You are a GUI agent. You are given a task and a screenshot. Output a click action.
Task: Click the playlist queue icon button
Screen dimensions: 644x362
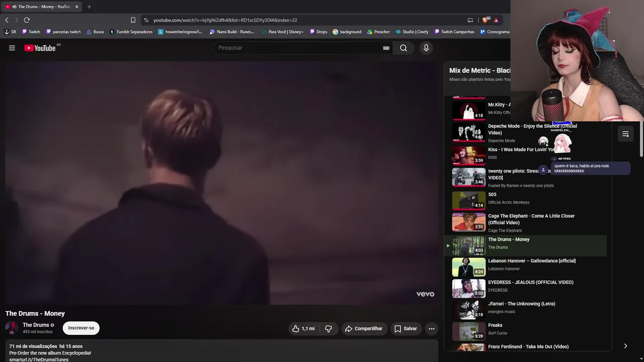(x=625, y=134)
